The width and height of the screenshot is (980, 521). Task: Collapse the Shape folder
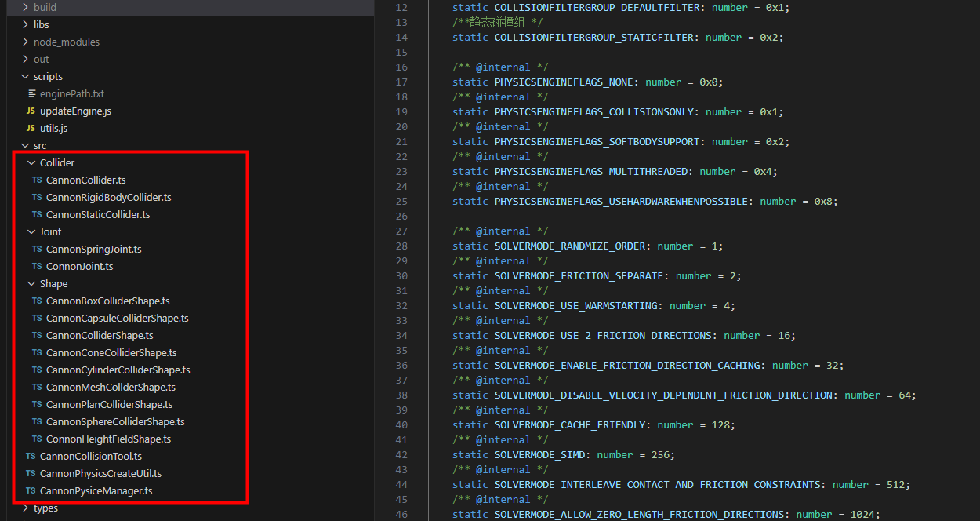(31, 284)
